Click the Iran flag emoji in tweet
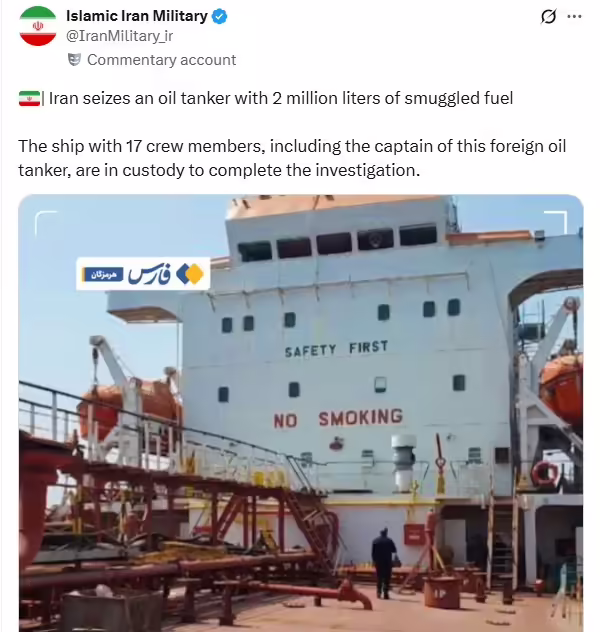600x632 pixels. pos(29,98)
